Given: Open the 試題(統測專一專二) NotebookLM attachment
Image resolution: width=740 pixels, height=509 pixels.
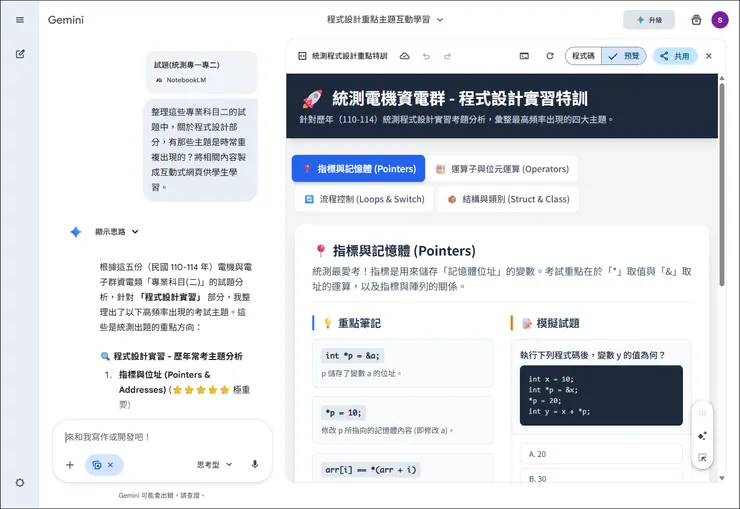Looking at the screenshot, I should (x=202, y=72).
